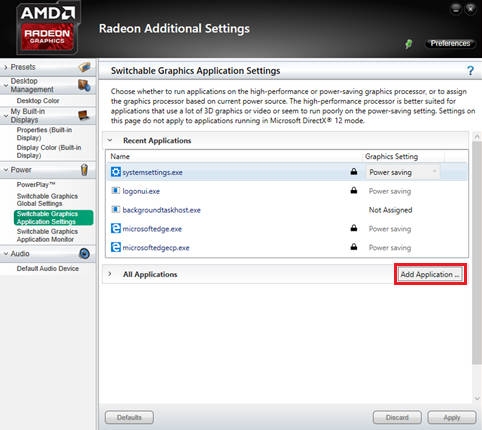Open Switchable Graphics Global Settings page
This screenshot has width=482, height=430.
[x=47, y=200]
